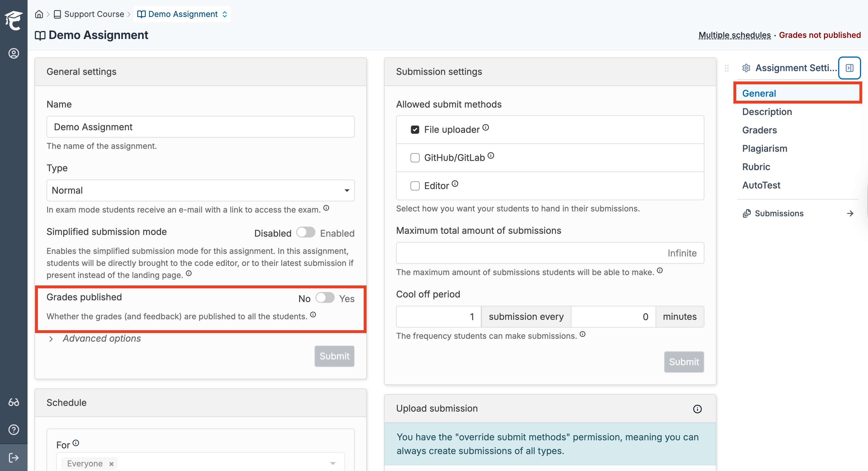Toggle the Grades published switch

[x=325, y=298]
